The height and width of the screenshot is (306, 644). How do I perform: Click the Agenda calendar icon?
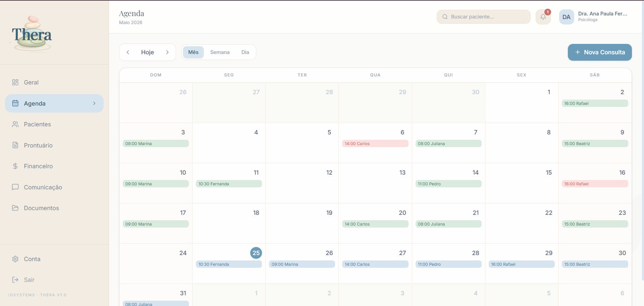[15, 103]
